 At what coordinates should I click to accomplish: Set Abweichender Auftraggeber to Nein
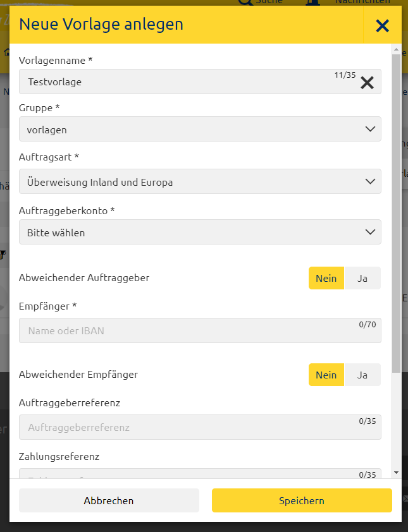click(x=326, y=278)
